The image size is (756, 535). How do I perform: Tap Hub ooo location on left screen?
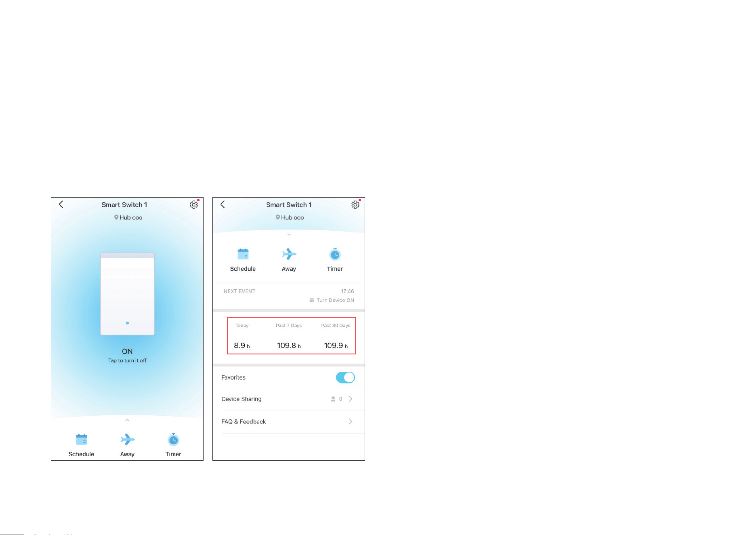pyautogui.click(x=128, y=217)
